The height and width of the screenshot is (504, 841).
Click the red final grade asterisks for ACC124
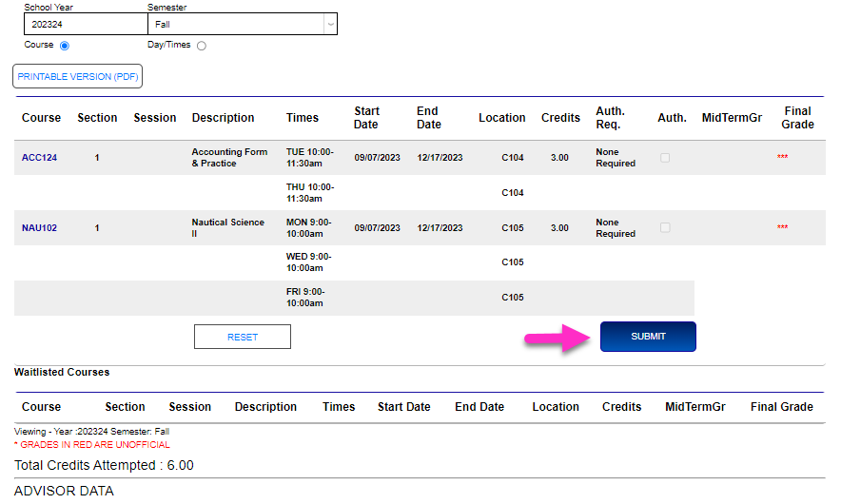(x=782, y=158)
